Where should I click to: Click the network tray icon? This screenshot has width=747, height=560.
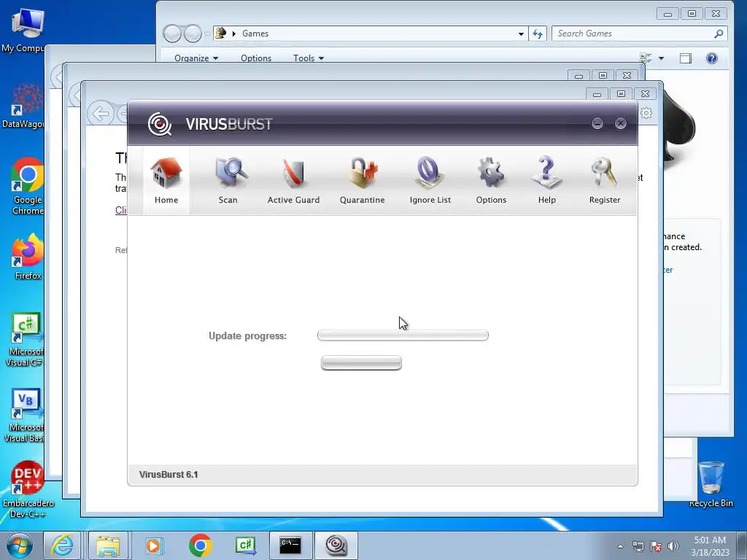pyautogui.click(x=638, y=546)
